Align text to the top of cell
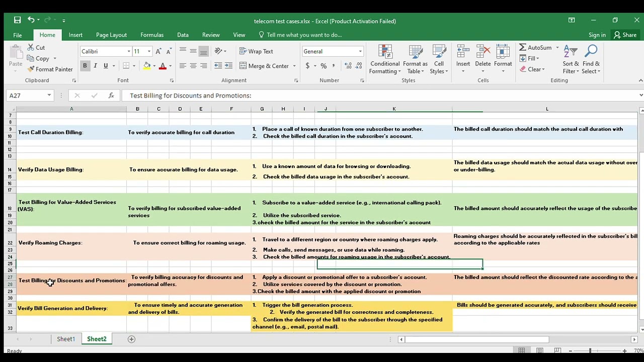 click(183, 51)
